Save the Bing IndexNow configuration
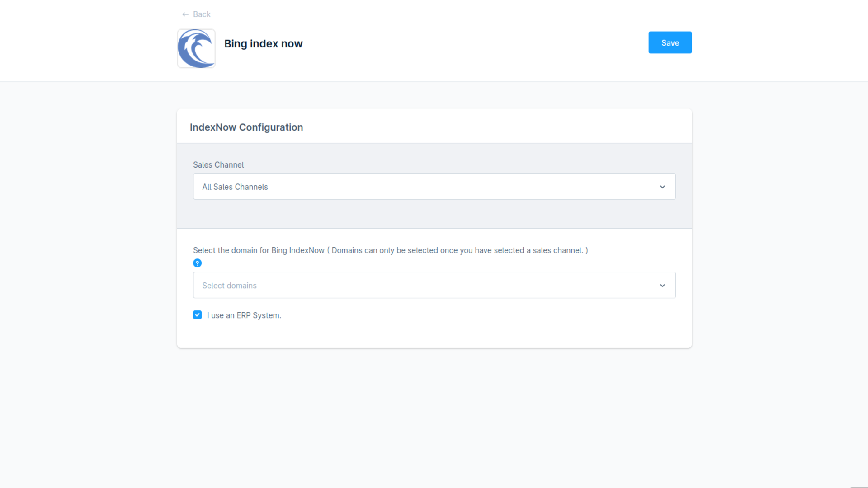 [x=670, y=42]
